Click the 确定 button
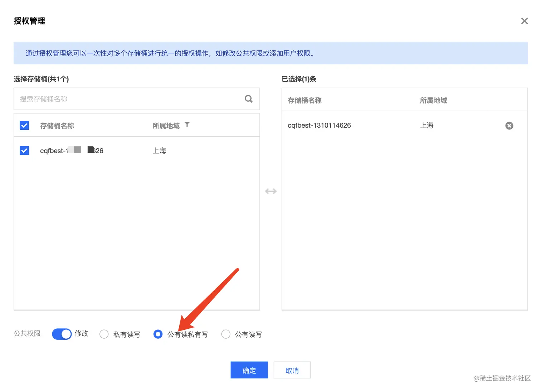The image size is (541, 392). coord(249,370)
